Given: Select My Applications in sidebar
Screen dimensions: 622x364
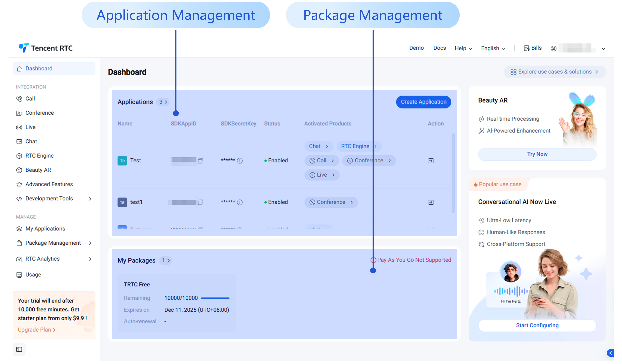Looking at the screenshot, I should [x=45, y=229].
